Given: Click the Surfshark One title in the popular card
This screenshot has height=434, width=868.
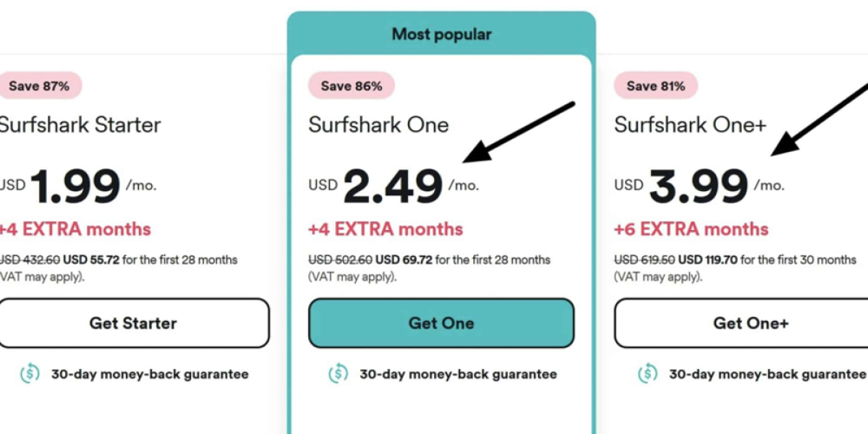Looking at the screenshot, I should (x=378, y=124).
